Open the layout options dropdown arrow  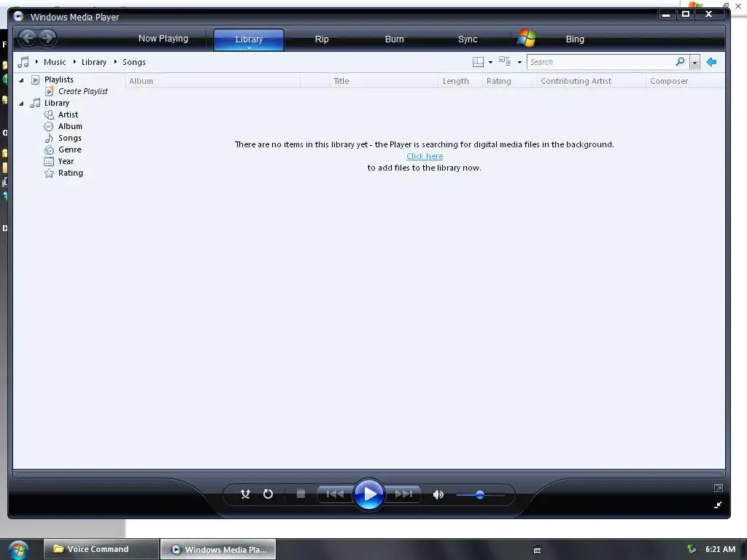click(490, 63)
